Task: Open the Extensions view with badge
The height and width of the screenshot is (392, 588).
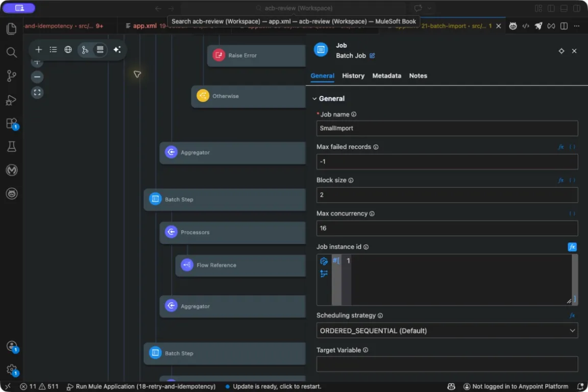Action: click(x=12, y=124)
